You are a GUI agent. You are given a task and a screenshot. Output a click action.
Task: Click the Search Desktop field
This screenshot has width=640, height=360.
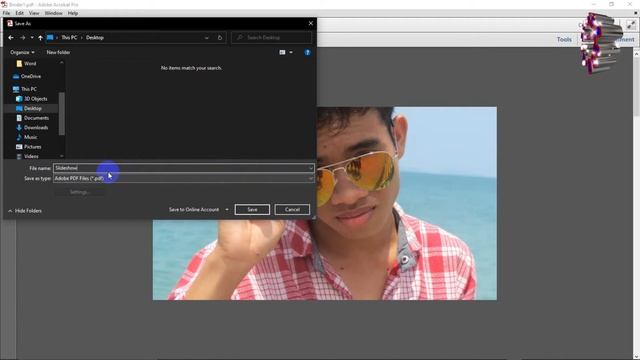(x=271, y=38)
